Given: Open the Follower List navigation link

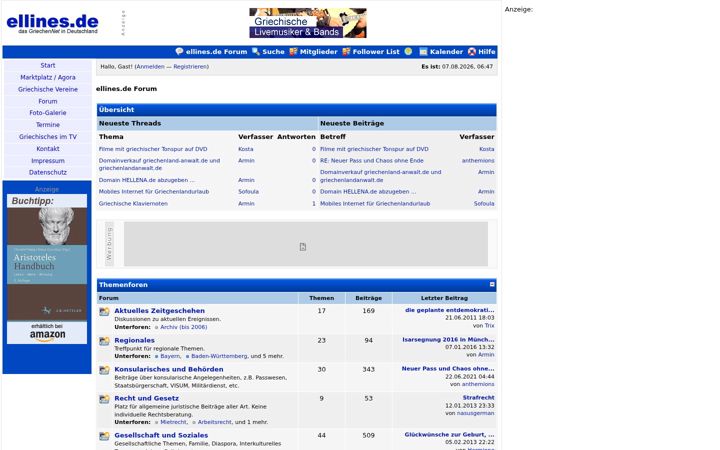Looking at the screenshot, I should click(376, 51).
